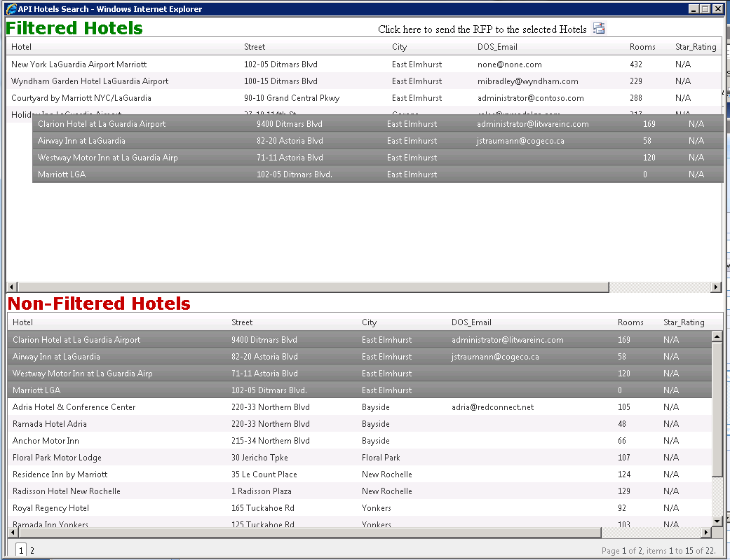
Task: Click the 105 rooms value
Action: click(x=624, y=407)
